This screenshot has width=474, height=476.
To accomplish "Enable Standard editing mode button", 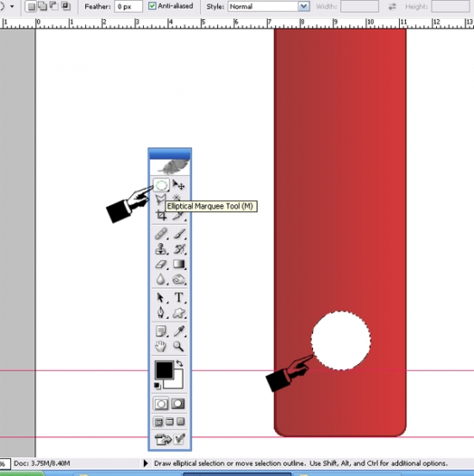I will tap(161, 404).
